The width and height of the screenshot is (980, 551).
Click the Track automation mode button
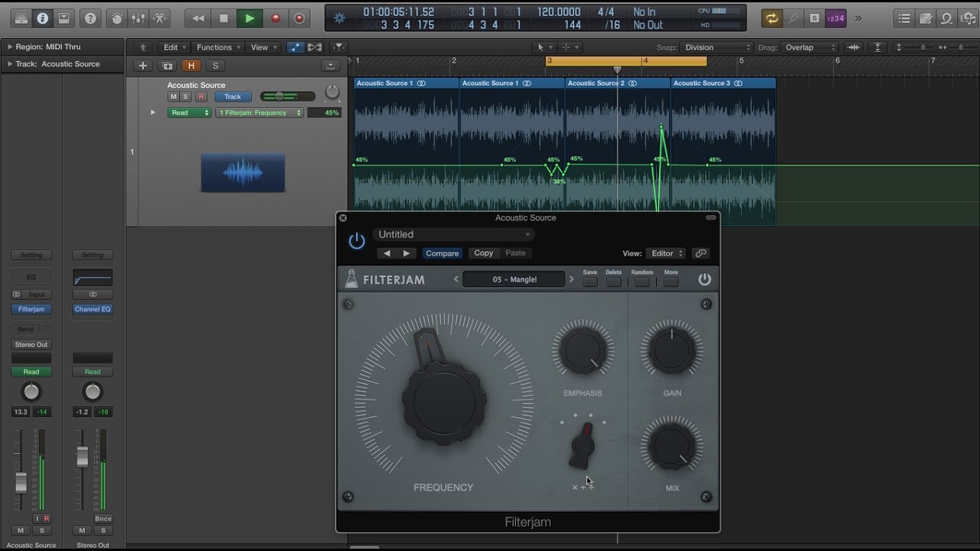pyautogui.click(x=233, y=97)
